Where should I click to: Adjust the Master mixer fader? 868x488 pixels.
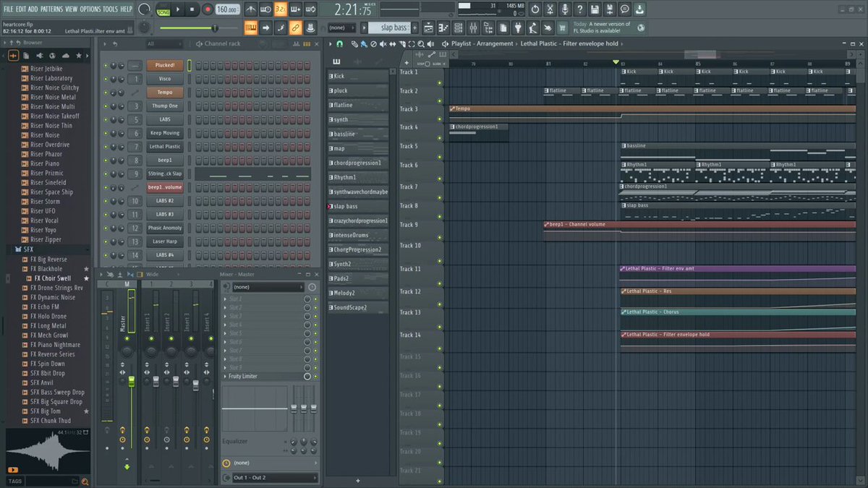tap(131, 380)
